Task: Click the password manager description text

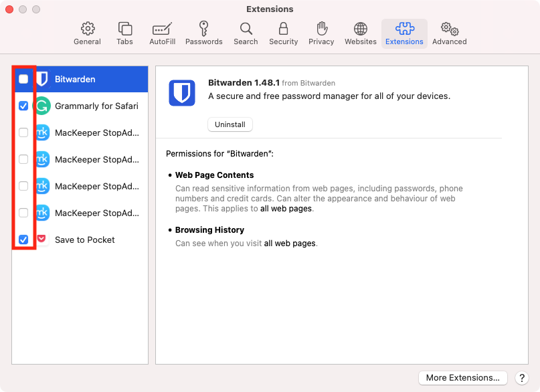Action: [x=329, y=96]
